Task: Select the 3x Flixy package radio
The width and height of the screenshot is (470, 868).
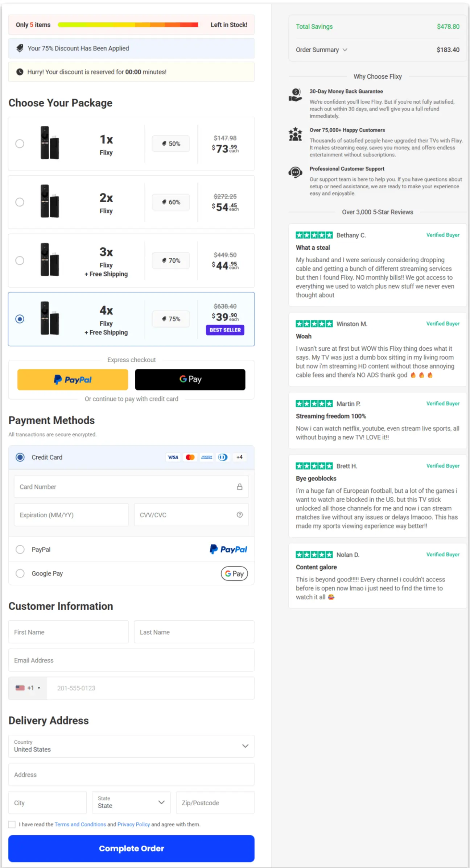Action: tap(20, 260)
